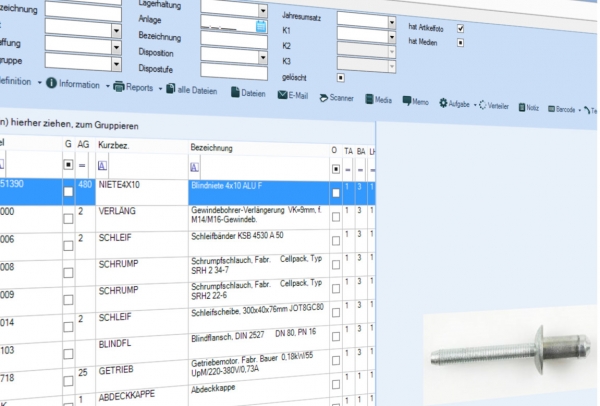Open the Anlage date picker dropdown
This screenshot has width=600, height=406.
click(262, 27)
